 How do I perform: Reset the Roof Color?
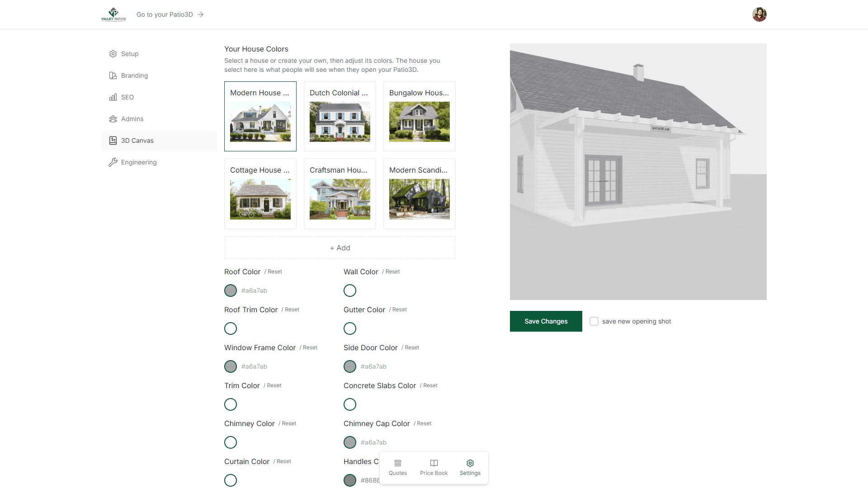[x=275, y=272]
